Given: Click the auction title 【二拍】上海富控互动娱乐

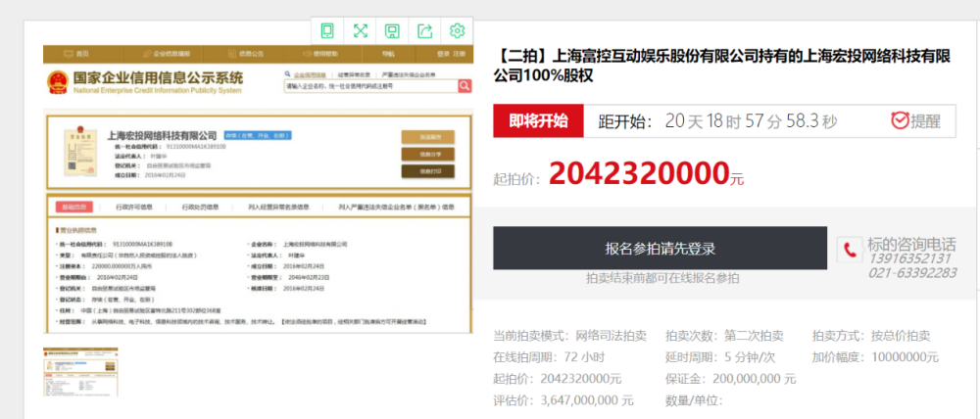Looking at the screenshot, I should (x=722, y=67).
